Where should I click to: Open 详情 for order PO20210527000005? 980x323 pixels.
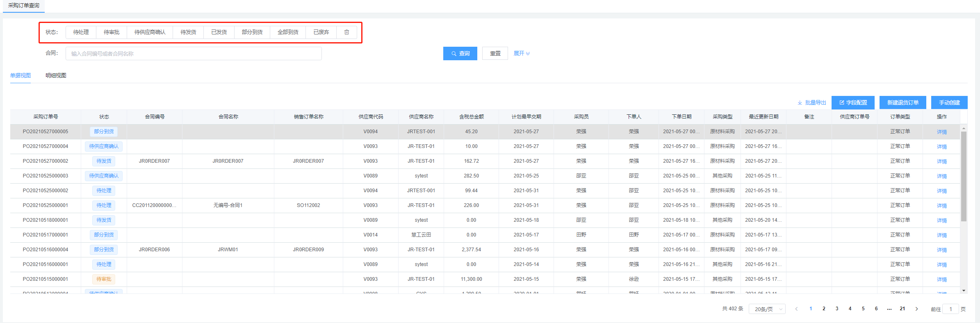[x=941, y=132]
